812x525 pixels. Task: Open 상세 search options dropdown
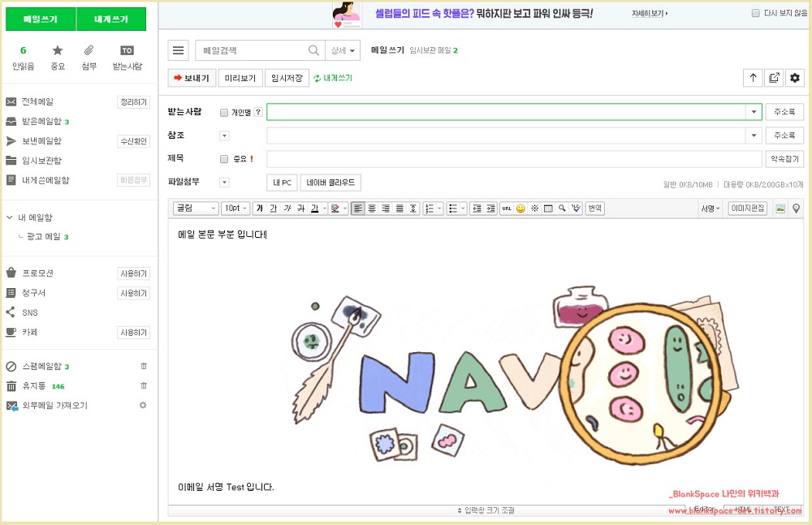343,50
